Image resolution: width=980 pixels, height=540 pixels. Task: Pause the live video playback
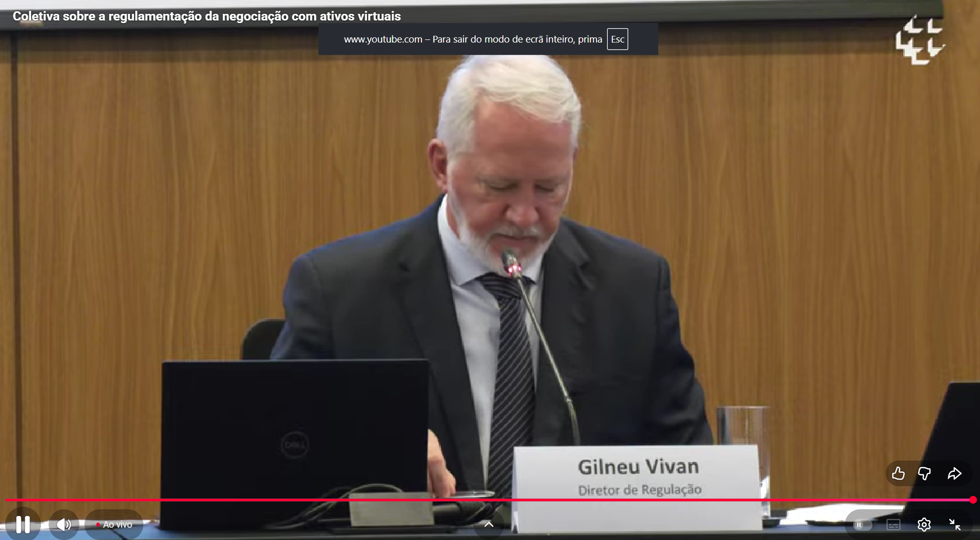(x=23, y=524)
